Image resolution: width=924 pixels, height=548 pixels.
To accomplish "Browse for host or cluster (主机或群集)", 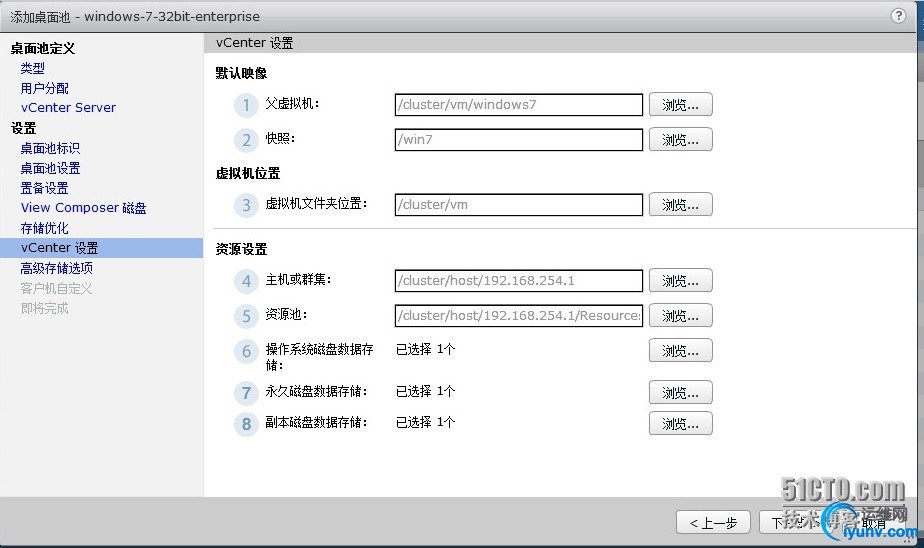I will click(x=681, y=280).
